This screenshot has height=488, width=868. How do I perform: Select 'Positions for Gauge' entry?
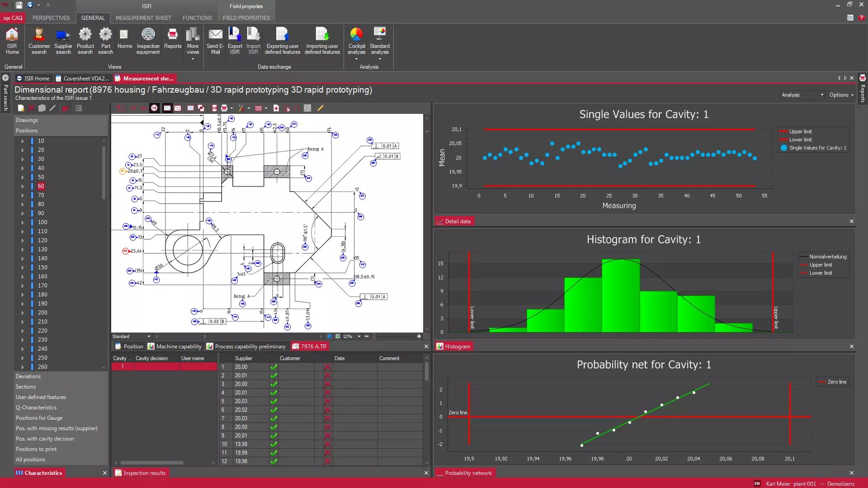coord(39,418)
